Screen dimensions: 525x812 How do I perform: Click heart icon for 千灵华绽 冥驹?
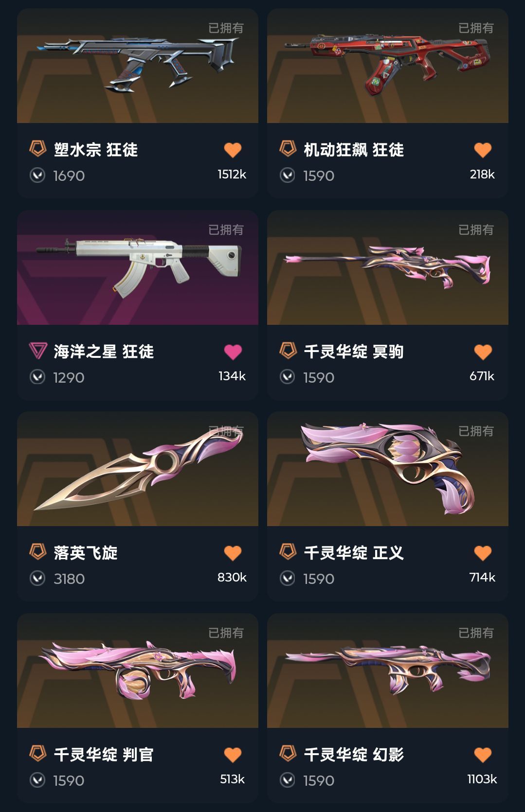click(483, 352)
